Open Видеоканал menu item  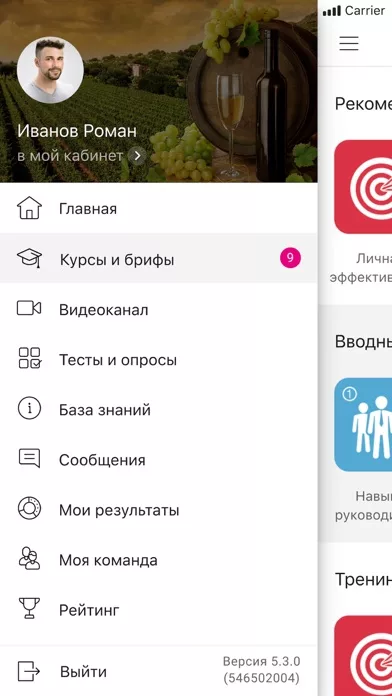coord(158,308)
